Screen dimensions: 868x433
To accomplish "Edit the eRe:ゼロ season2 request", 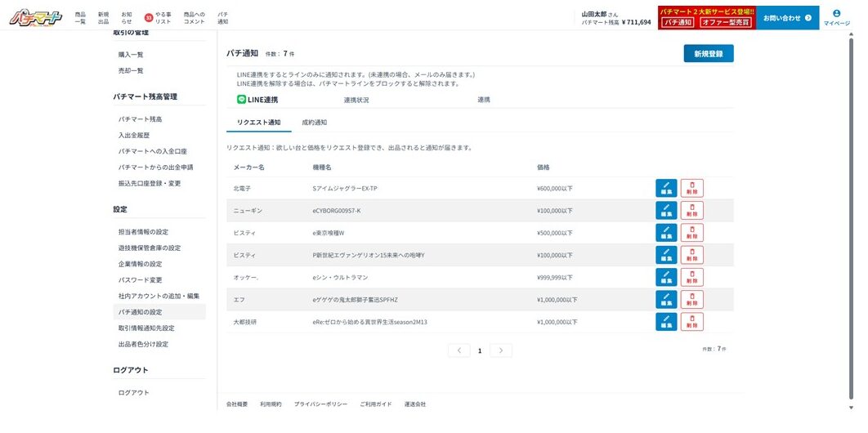I will tap(666, 322).
